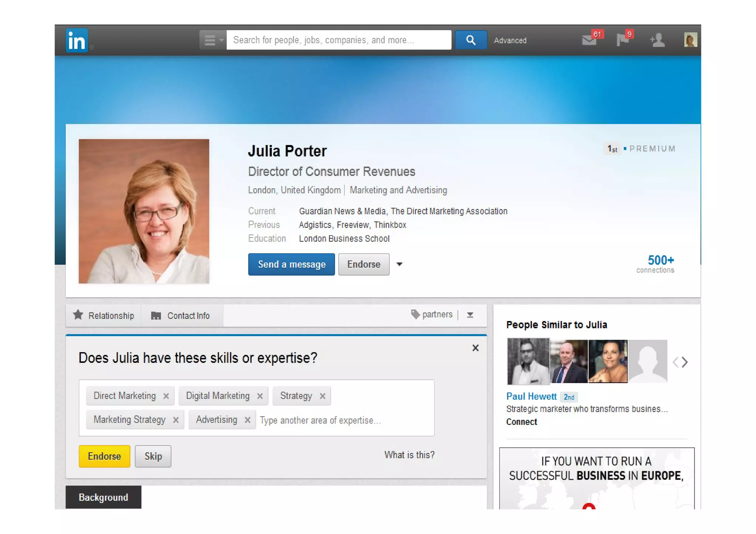The height and width of the screenshot is (534, 756).
Task: Open the Relationship tab
Action: click(x=104, y=316)
